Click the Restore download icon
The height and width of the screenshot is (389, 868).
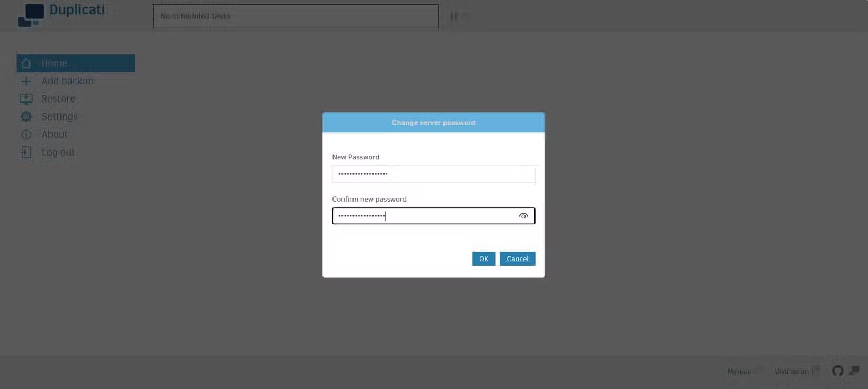coord(26,99)
